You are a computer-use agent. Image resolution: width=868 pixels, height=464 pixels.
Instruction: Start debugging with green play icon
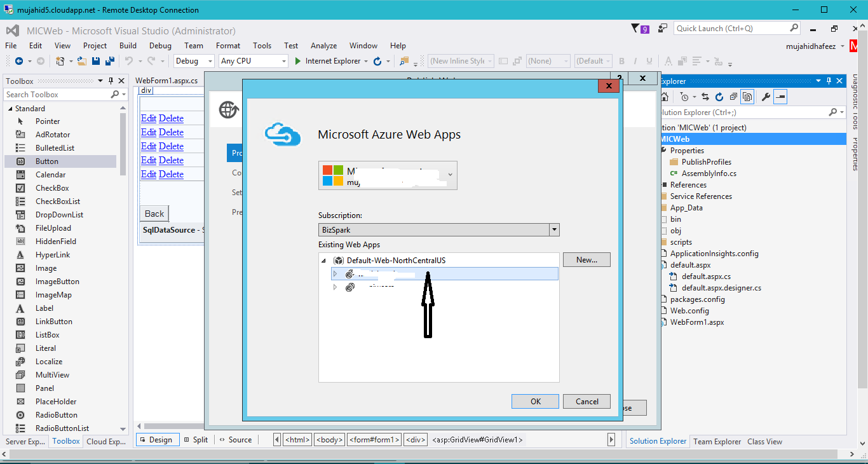point(297,61)
